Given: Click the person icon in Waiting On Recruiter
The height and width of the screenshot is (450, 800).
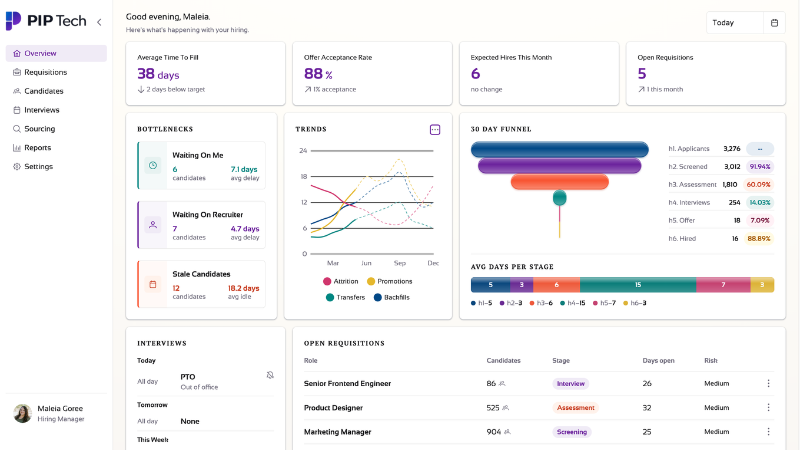Looking at the screenshot, I should [153, 224].
